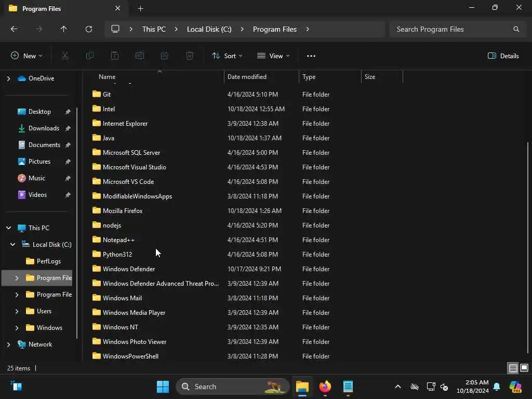Select the Program Files tab
Viewport: 532px width, 399px height.
64,8
